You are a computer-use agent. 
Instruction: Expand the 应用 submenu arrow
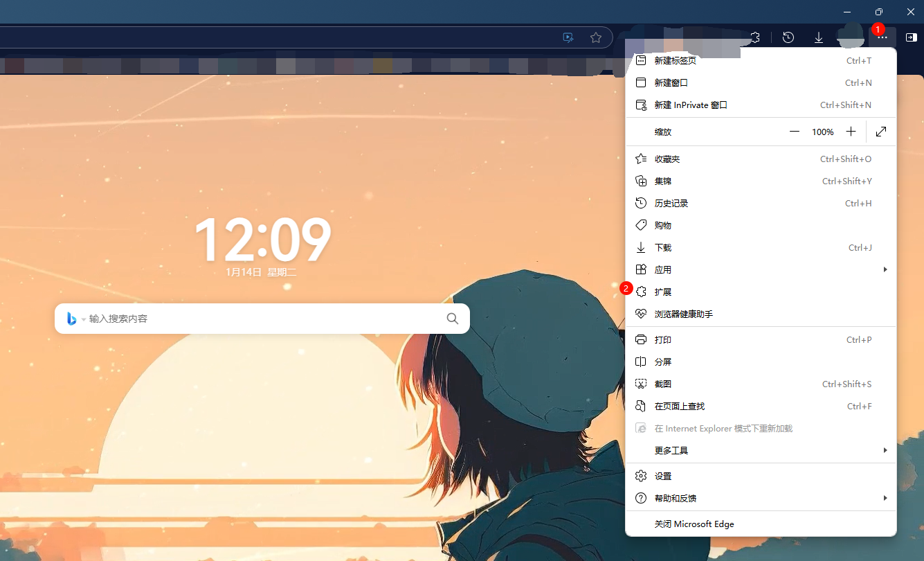pyautogui.click(x=885, y=269)
